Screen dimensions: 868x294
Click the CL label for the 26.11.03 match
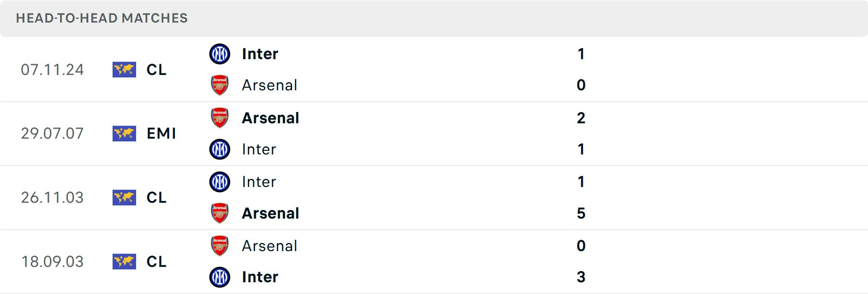pos(156,197)
